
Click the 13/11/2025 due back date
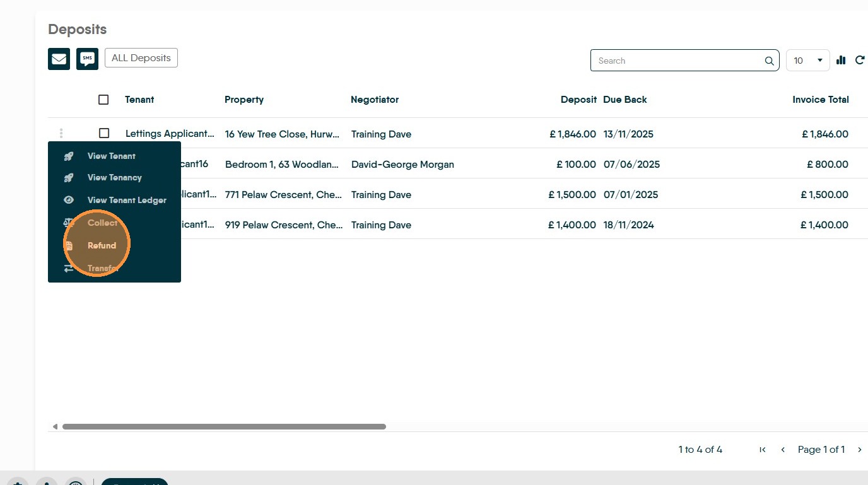tap(628, 134)
